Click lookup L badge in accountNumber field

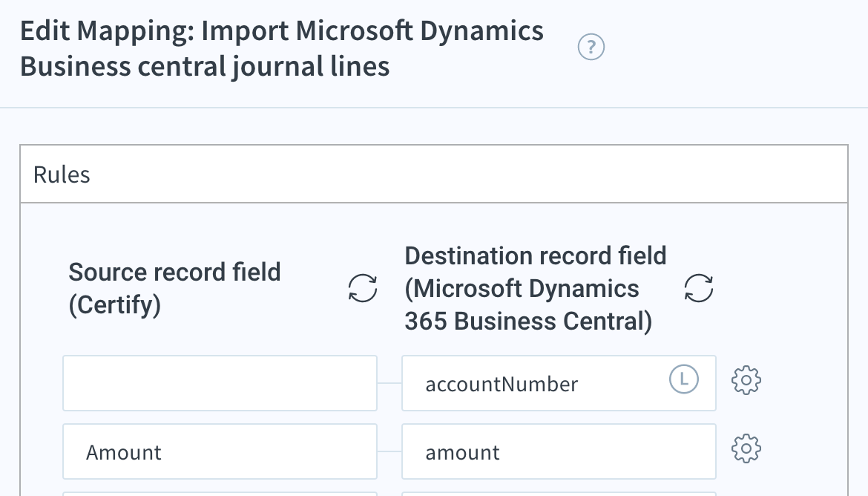tap(684, 379)
